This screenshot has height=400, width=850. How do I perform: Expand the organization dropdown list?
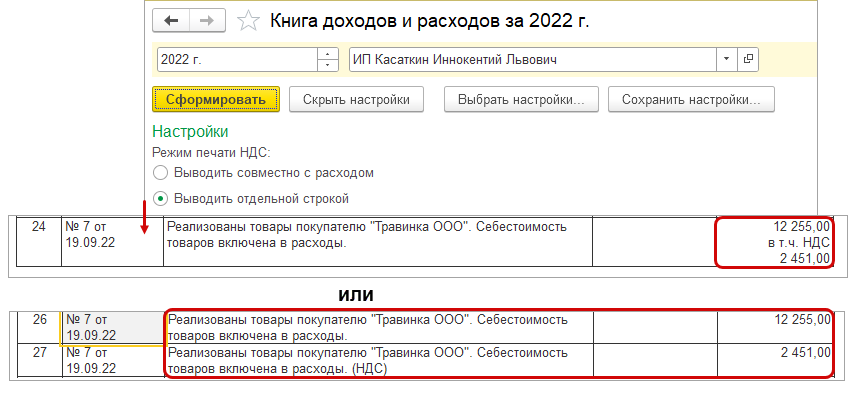click(727, 59)
